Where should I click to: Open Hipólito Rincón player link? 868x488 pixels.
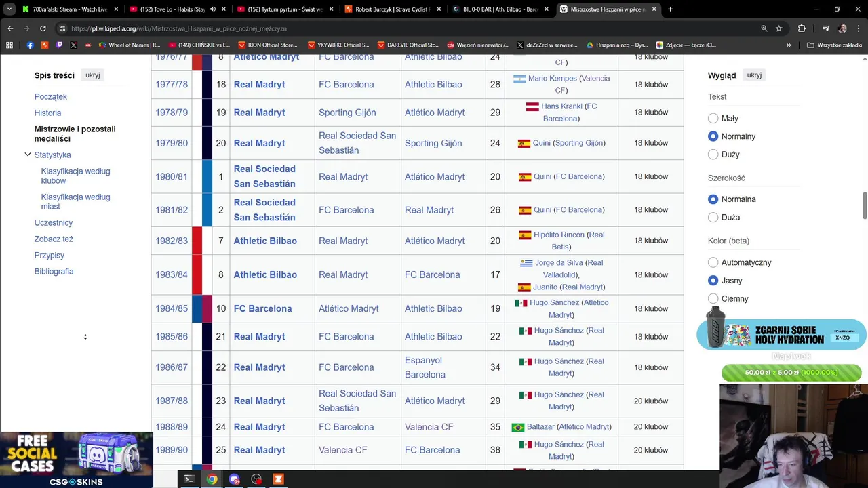(559, 235)
